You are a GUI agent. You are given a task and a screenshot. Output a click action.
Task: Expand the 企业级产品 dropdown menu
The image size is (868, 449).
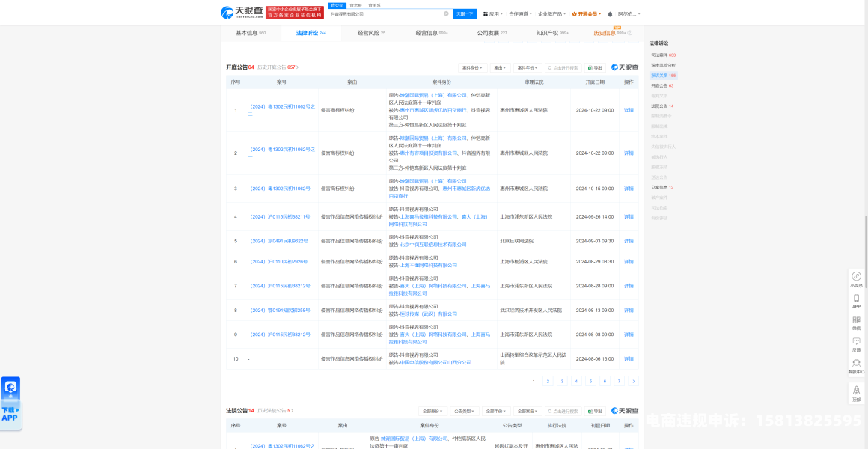click(552, 13)
